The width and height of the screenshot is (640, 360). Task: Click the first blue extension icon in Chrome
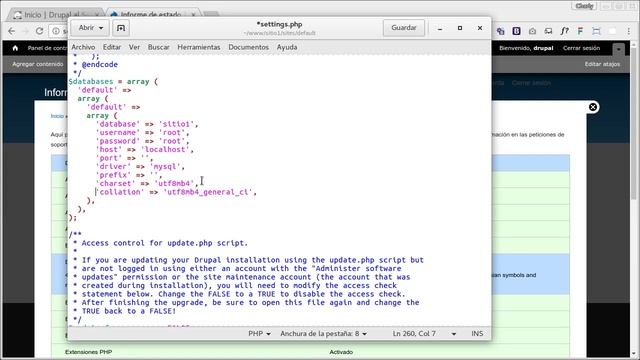(x=500, y=31)
